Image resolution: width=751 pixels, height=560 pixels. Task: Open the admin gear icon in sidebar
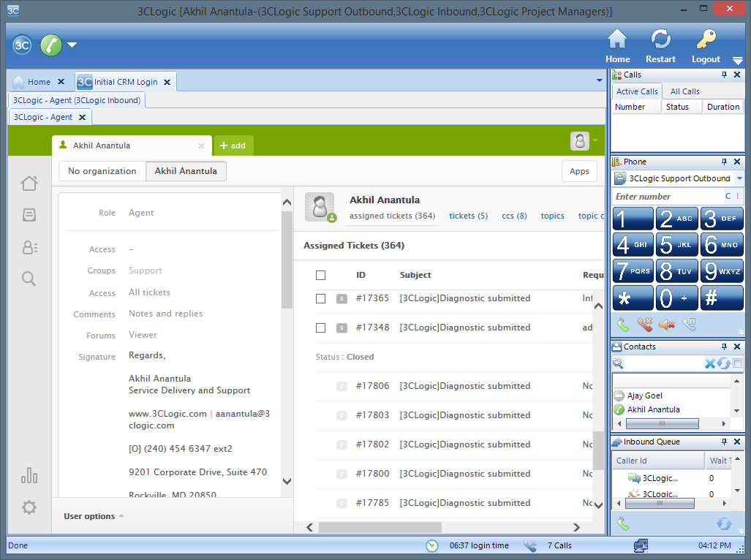[x=29, y=507]
